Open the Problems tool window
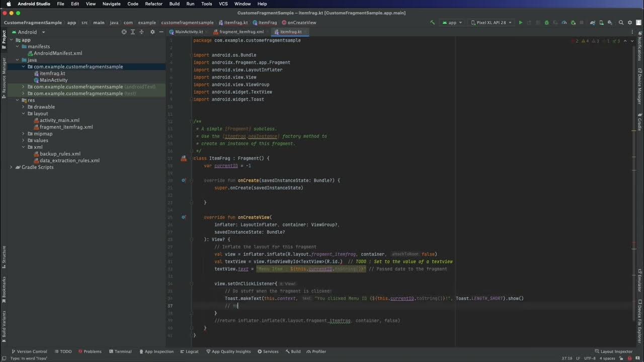644x362 pixels. click(89, 351)
